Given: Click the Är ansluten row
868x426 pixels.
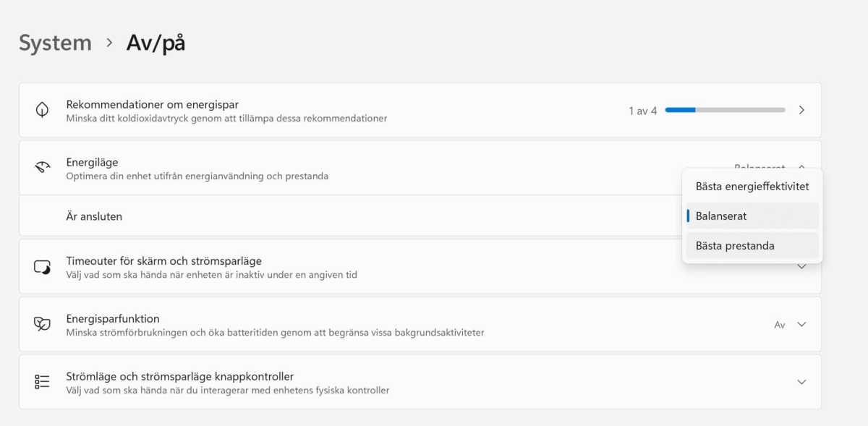Looking at the screenshot, I should [x=289, y=216].
